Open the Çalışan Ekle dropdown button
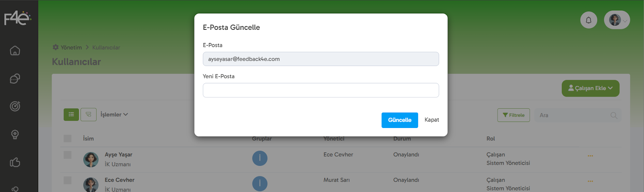 pyautogui.click(x=590, y=88)
